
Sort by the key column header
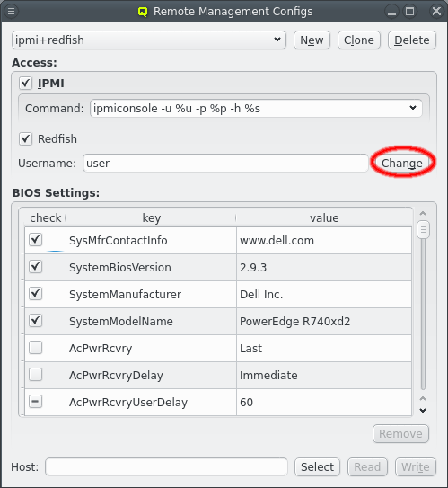pos(151,217)
